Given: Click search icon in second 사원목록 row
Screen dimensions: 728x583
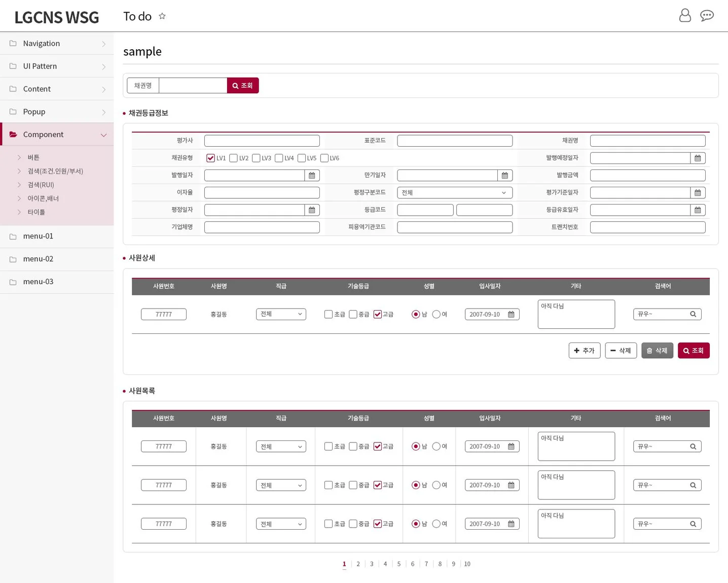Looking at the screenshot, I should pos(693,485).
